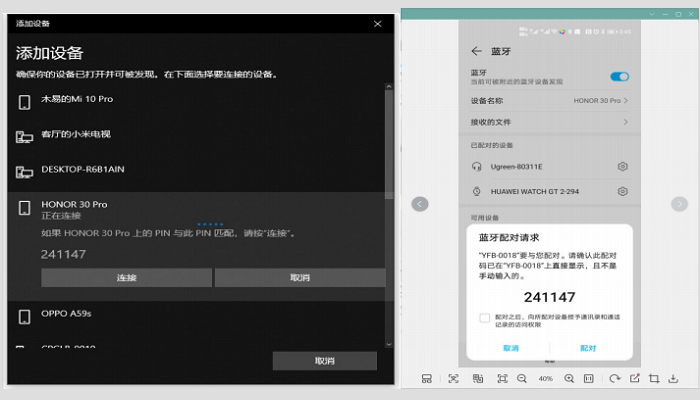Open 接收的文件 row chevron
Viewport: 700px width, 400px height.
(x=625, y=122)
